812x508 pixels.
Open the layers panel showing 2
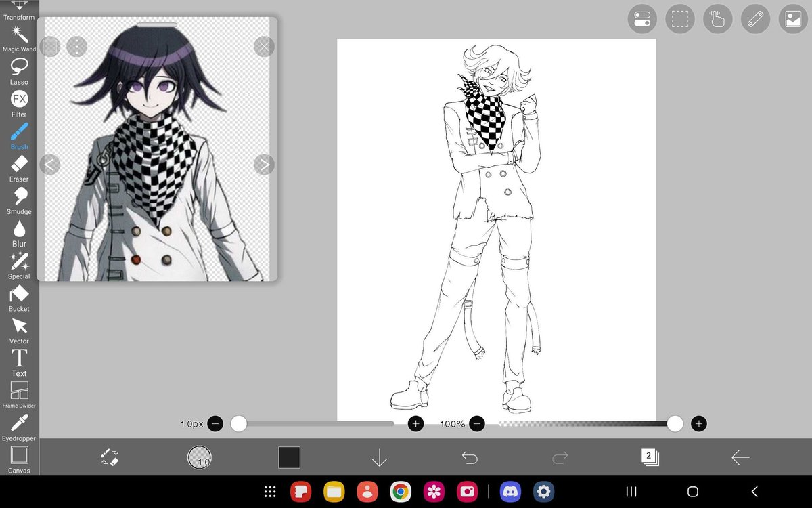[650, 457]
